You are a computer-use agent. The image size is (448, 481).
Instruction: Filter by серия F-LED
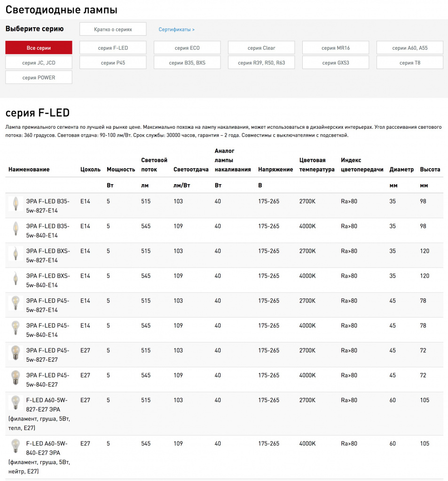[113, 47]
